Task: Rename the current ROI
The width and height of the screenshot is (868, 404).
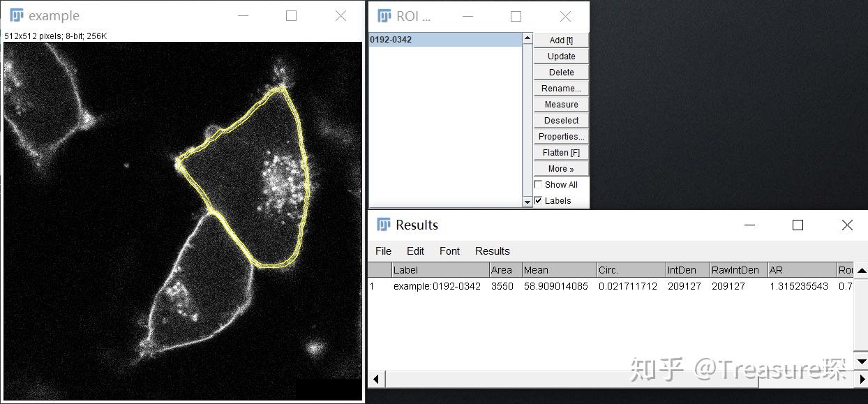Action: click(560, 88)
